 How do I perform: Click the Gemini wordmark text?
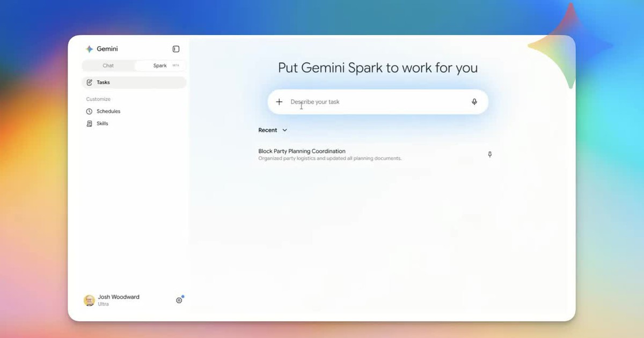tap(107, 49)
